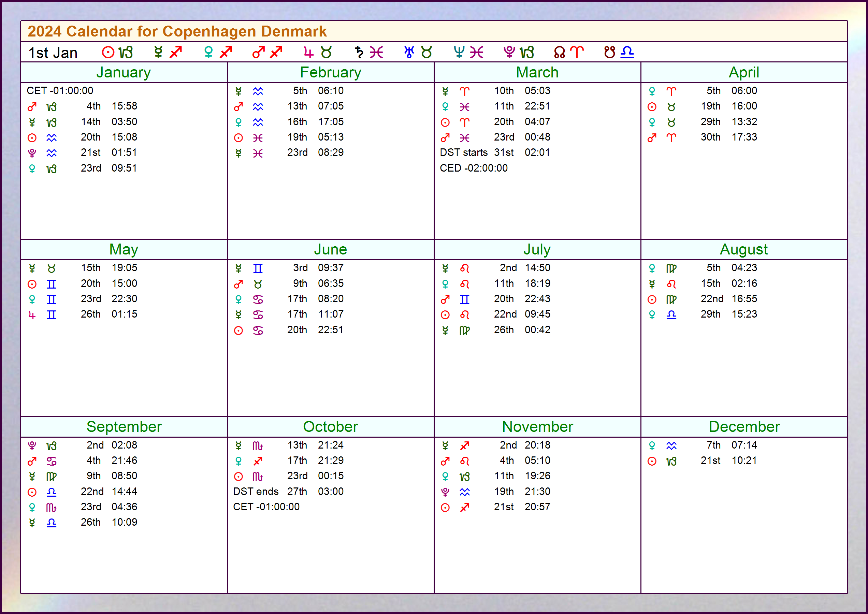Viewport: 868px width, 614px height.
Task: Select the March month header
Action: 537,72
